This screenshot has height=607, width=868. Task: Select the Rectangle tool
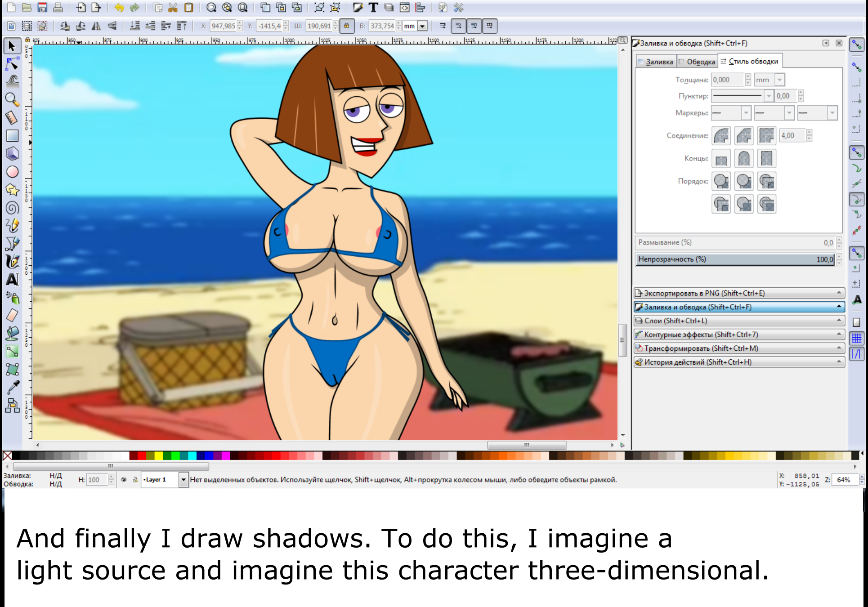click(x=12, y=135)
